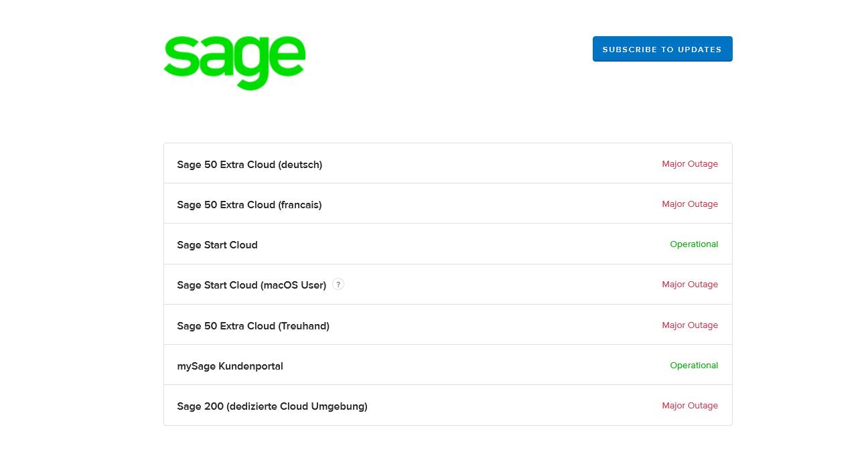The width and height of the screenshot is (868, 466).
Task: Click Sage 50 Extra Cloud (Treuhand) label
Action: click(253, 326)
